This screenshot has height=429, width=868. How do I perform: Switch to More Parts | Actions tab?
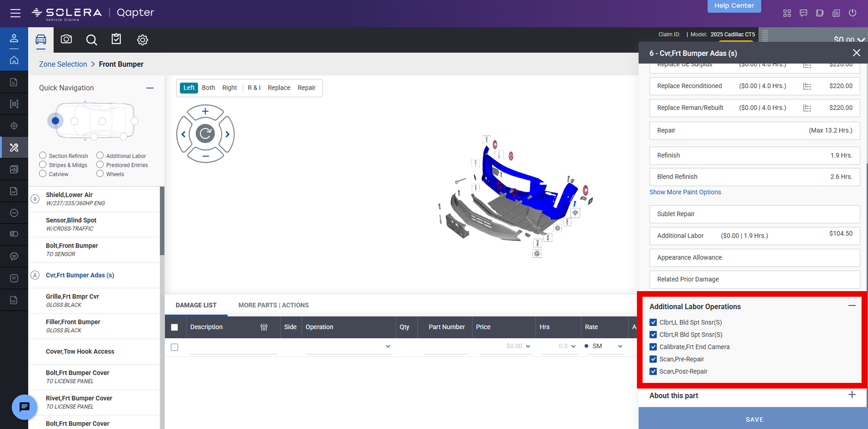273,305
